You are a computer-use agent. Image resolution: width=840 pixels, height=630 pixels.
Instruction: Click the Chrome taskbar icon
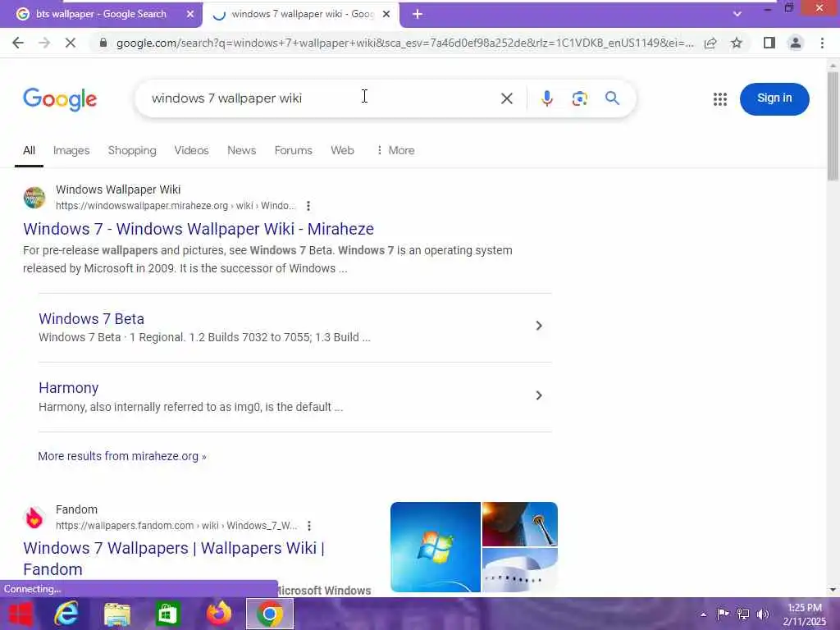click(x=269, y=614)
